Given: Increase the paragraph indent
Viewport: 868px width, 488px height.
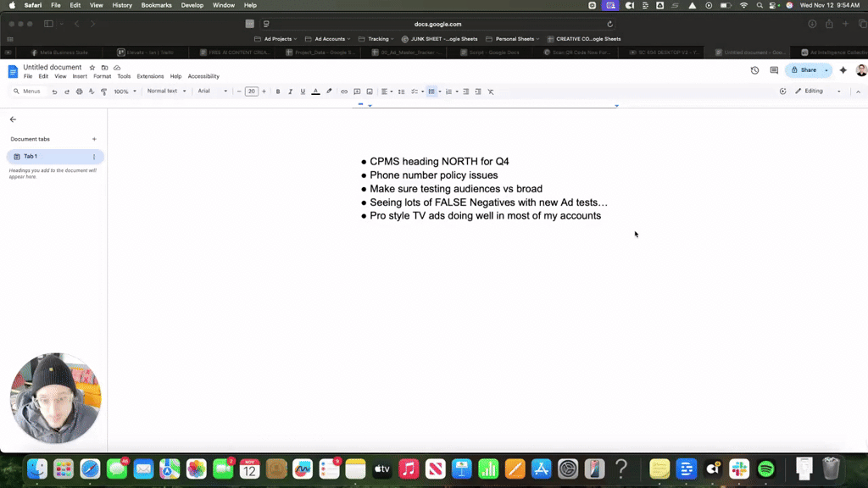Looking at the screenshot, I should click(x=478, y=91).
